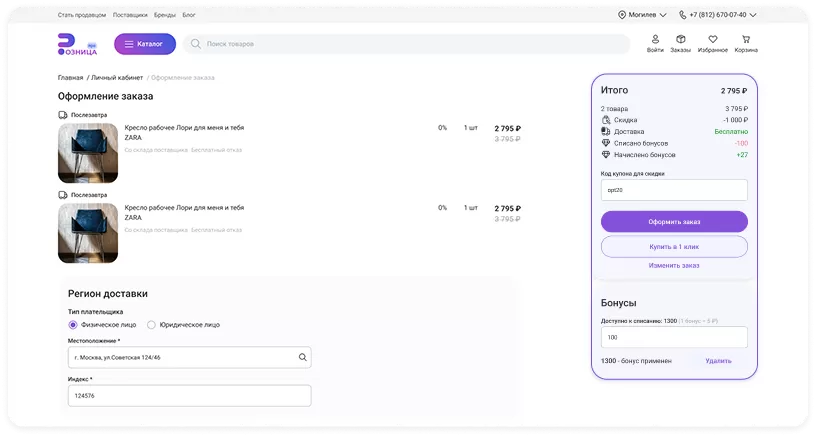The width and height of the screenshot is (816, 438).
Task: Click the first chair product thumbnail
Action: tap(88, 153)
